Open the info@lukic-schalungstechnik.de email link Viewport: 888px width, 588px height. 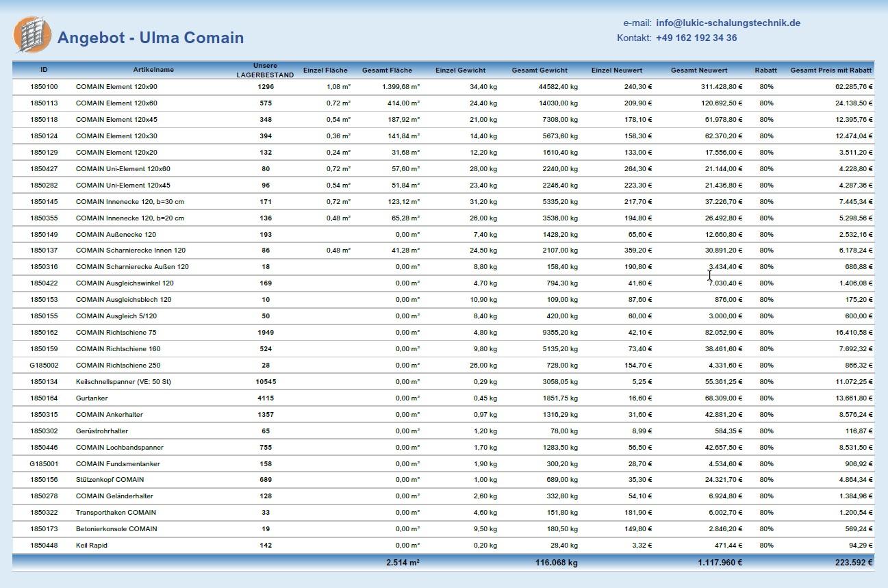(x=728, y=23)
